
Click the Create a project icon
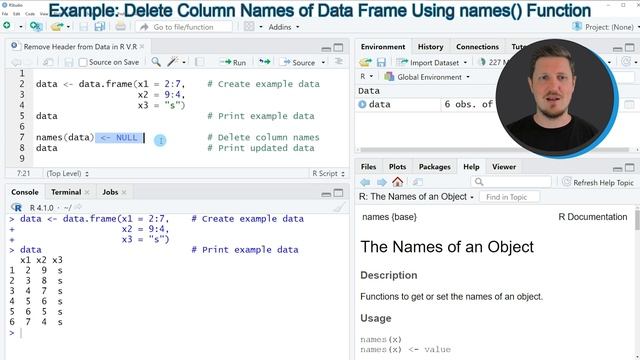[36, 27]
